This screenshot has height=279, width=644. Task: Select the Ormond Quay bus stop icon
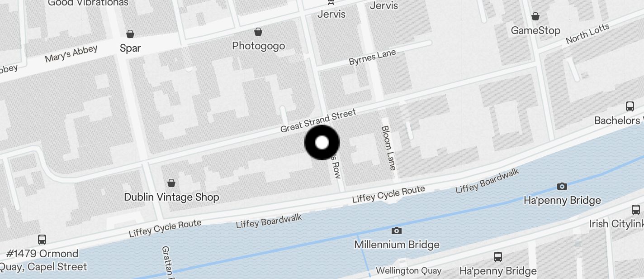(x=42, y=239)
